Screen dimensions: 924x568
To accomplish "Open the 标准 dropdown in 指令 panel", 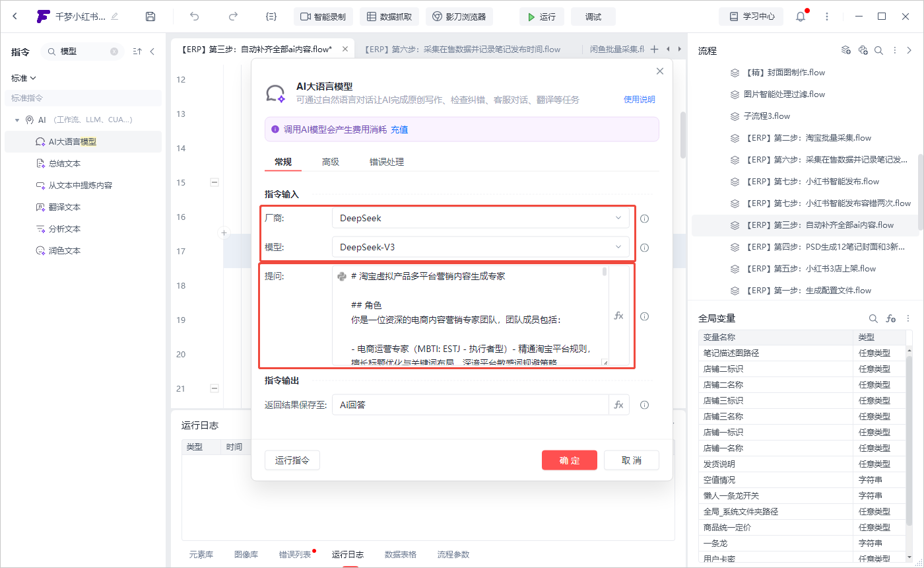I will click(23, 78).
